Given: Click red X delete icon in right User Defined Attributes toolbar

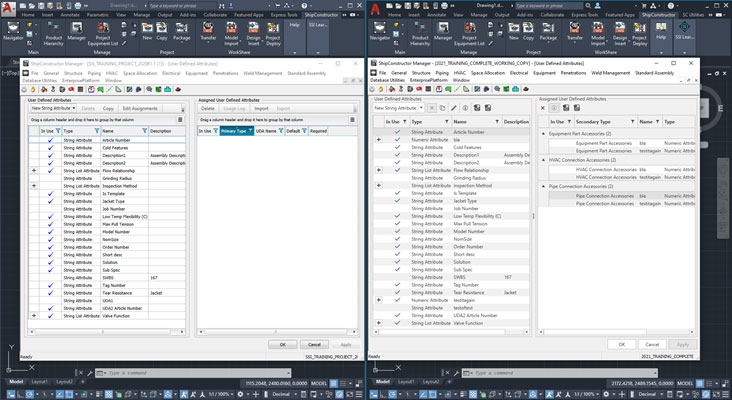Looking at the screenshot, I should [x=432, y=108].
